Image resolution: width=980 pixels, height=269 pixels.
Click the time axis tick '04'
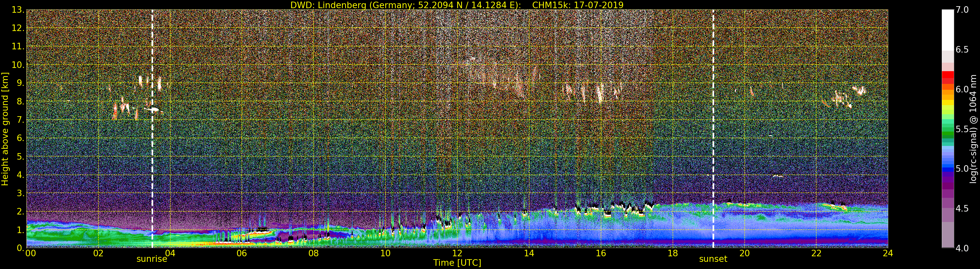170,253
